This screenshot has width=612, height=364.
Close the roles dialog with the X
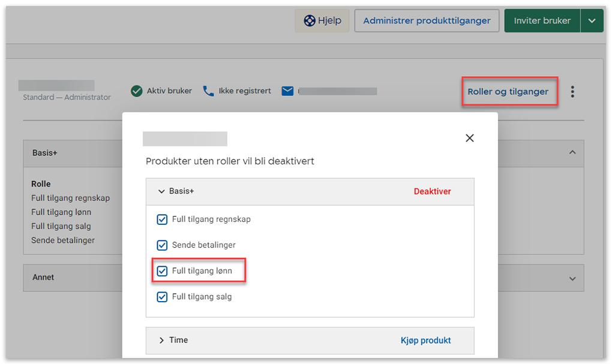point(470,138)
